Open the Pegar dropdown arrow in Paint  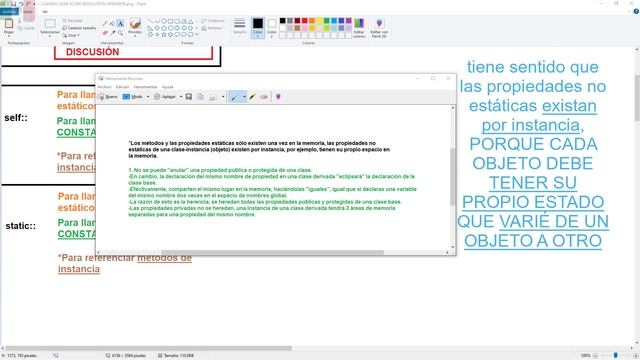[9, 36]
